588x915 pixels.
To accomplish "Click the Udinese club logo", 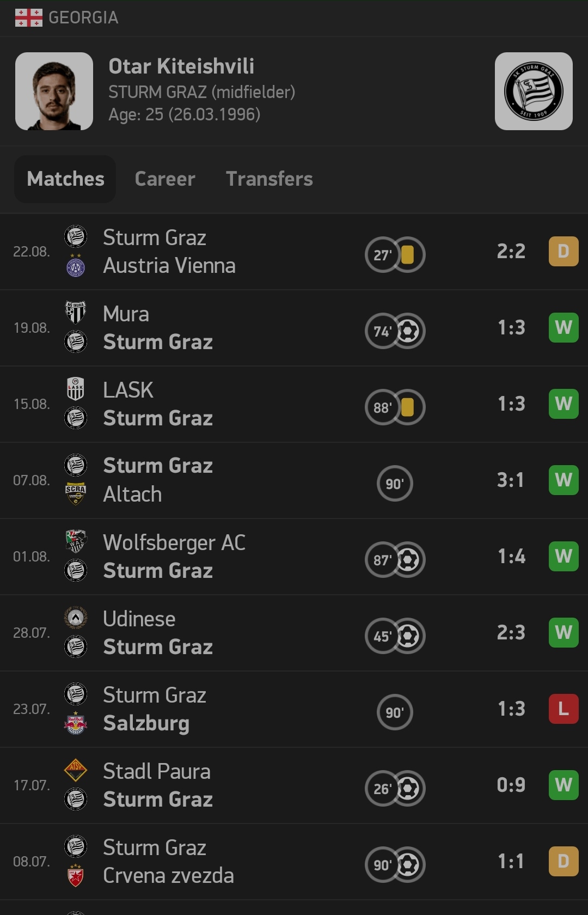I will click(x=76, y=618).
